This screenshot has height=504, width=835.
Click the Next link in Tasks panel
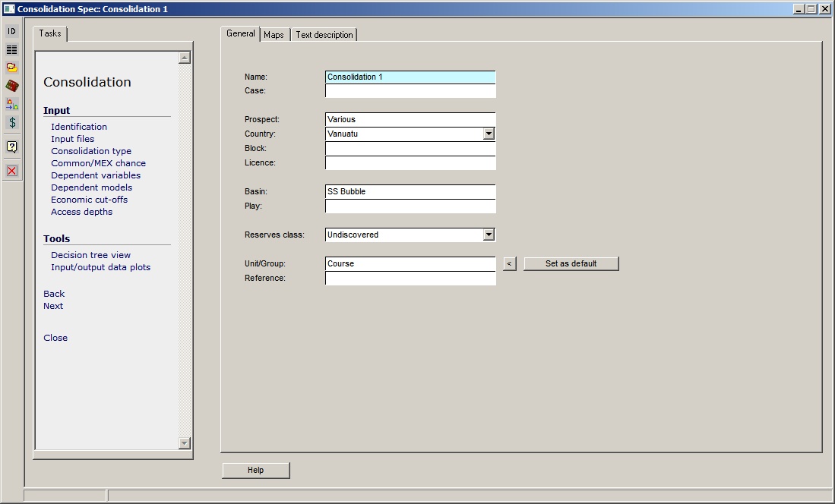(53, 306)
